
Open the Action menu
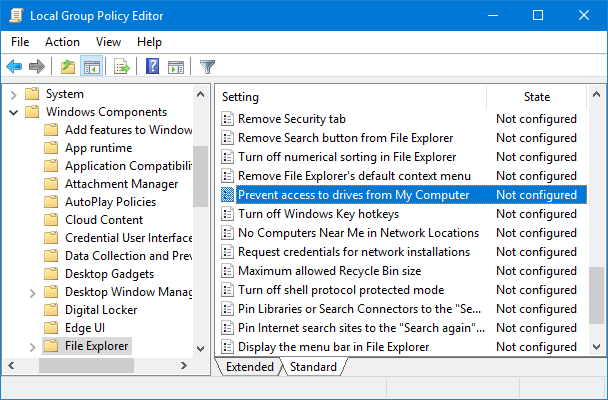tap(62, 42)
